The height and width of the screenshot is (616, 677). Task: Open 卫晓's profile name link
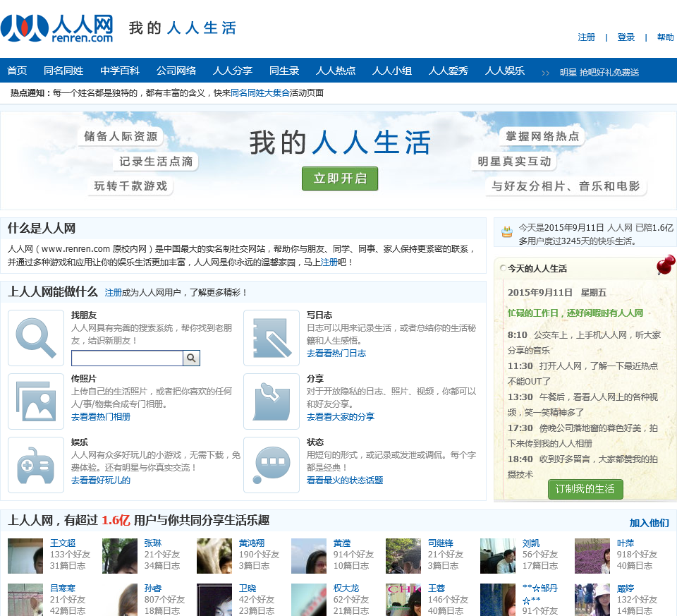coord(248,588)
